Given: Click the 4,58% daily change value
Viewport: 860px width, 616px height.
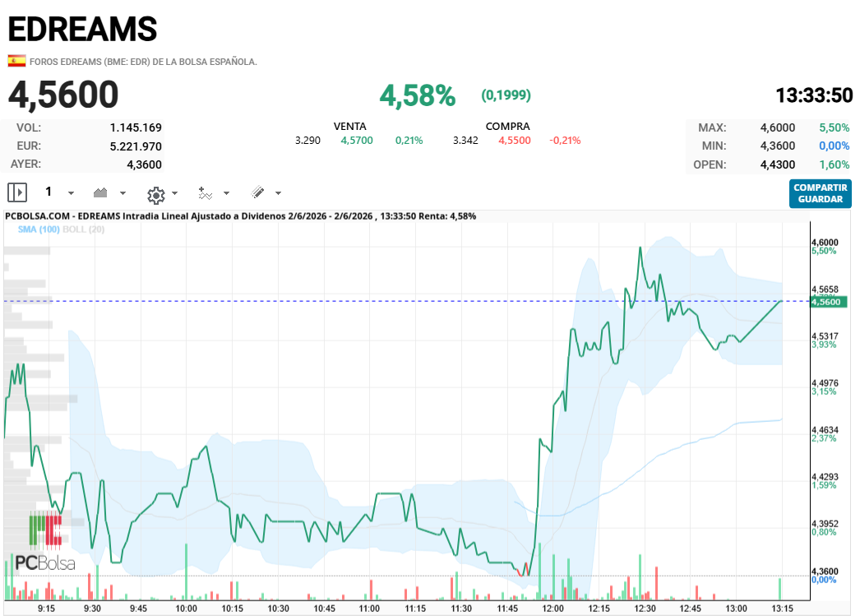Looking at the screenshot, I should pos(418,95).
